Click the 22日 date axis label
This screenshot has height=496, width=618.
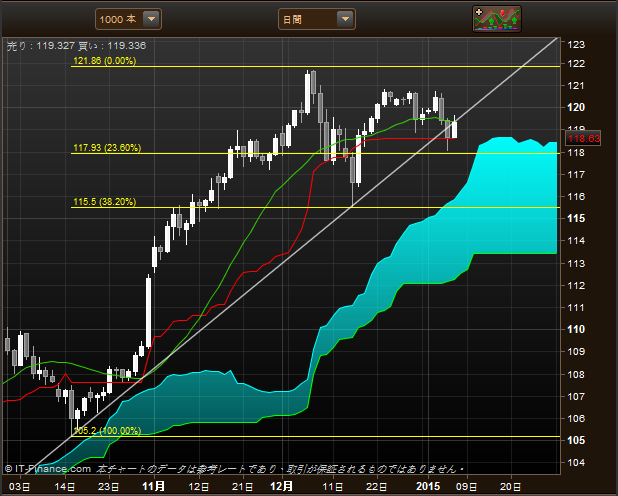[377, 487]
